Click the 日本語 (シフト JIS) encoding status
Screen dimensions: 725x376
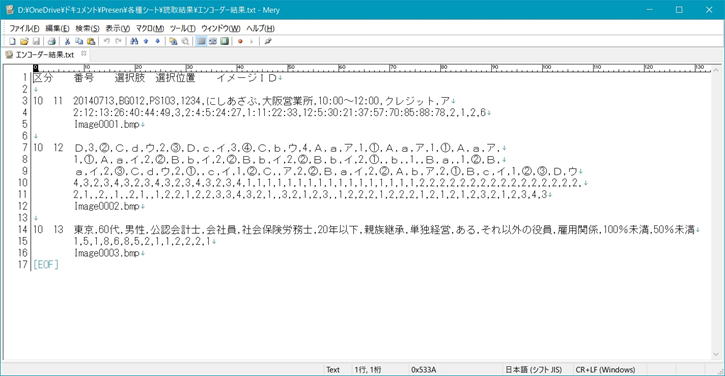(x=533, y=370)
